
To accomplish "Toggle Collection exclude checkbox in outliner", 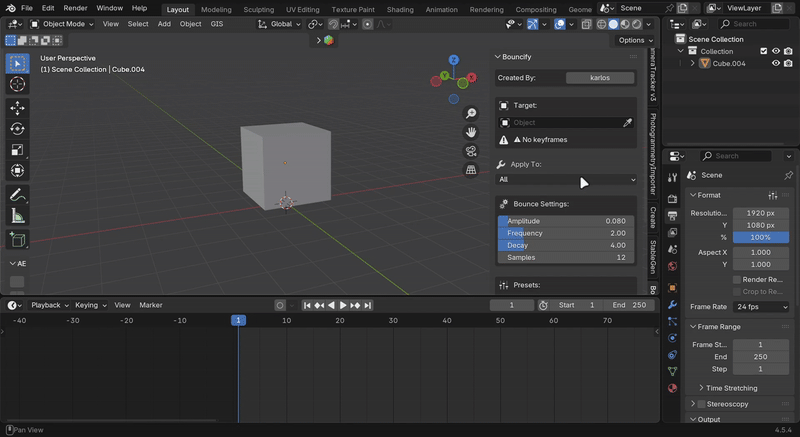I will click(764, 51).
